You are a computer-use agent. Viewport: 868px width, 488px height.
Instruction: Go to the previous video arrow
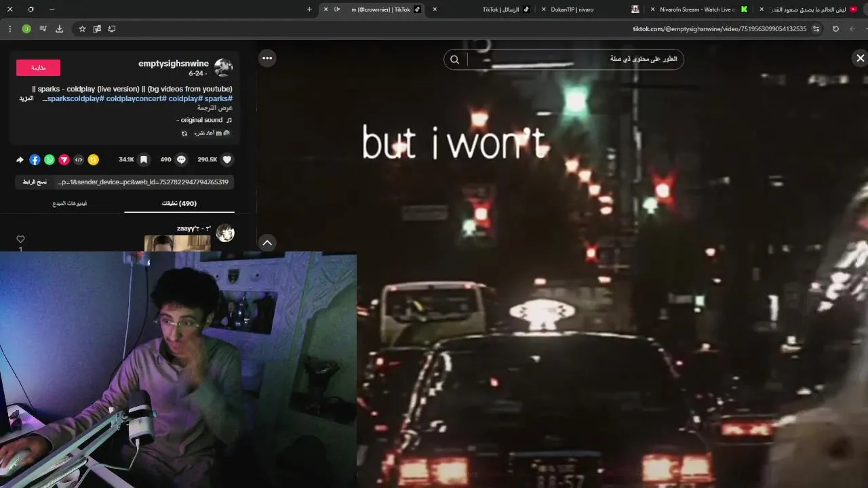[267, 243]
